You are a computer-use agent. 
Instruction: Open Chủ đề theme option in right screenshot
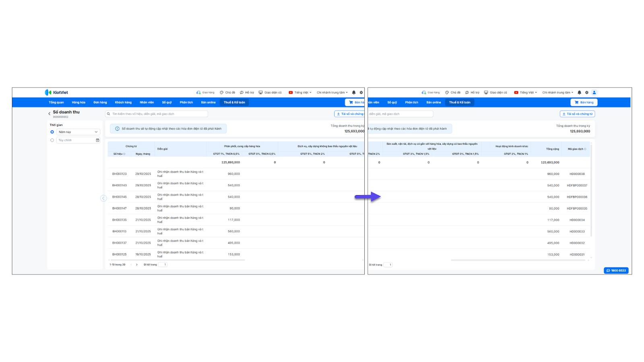(x=453, y=93)
